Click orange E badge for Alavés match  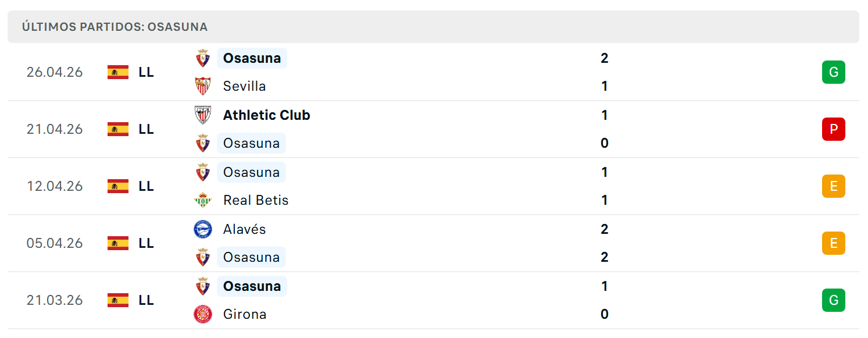coord(833,243)
